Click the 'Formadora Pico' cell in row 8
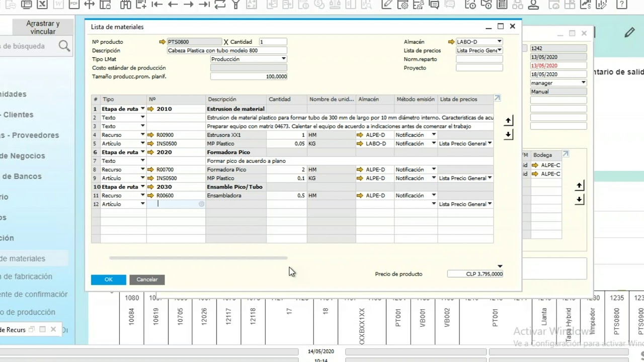This screenshot has width=644, height=362. [x=236, y=169]
